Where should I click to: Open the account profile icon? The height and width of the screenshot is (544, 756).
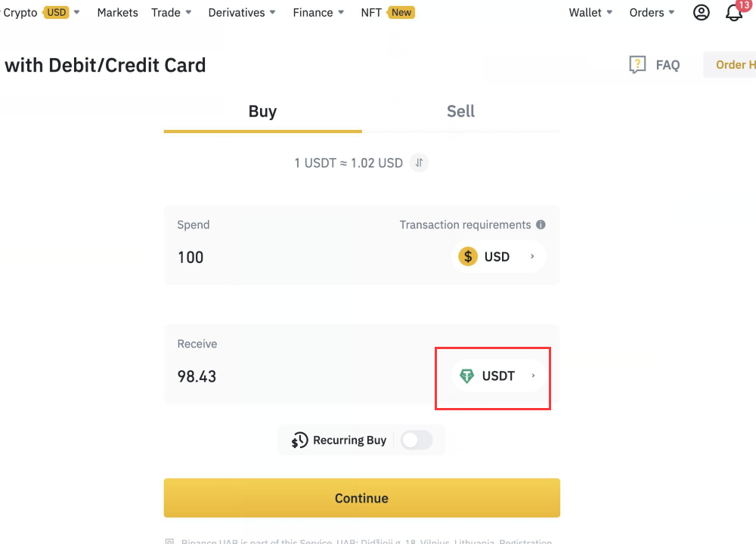point(701,12)
